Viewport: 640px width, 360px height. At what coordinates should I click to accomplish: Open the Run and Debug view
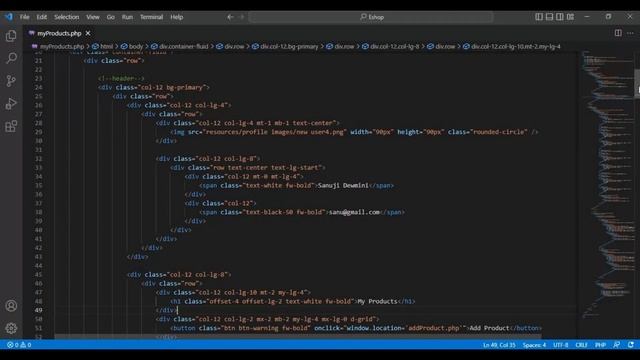pyautogui.click(x=11, y=104)
